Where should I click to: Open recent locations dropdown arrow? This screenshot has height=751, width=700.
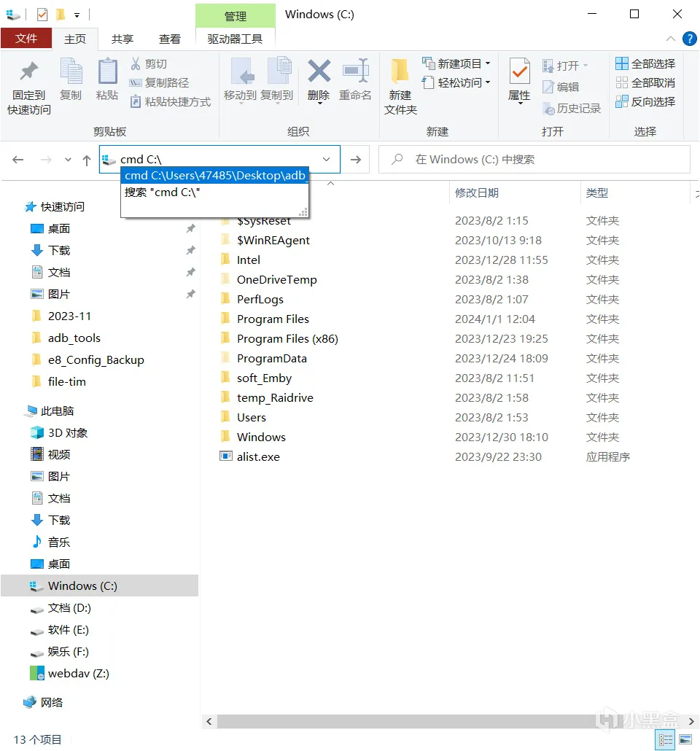click(68, 160)
